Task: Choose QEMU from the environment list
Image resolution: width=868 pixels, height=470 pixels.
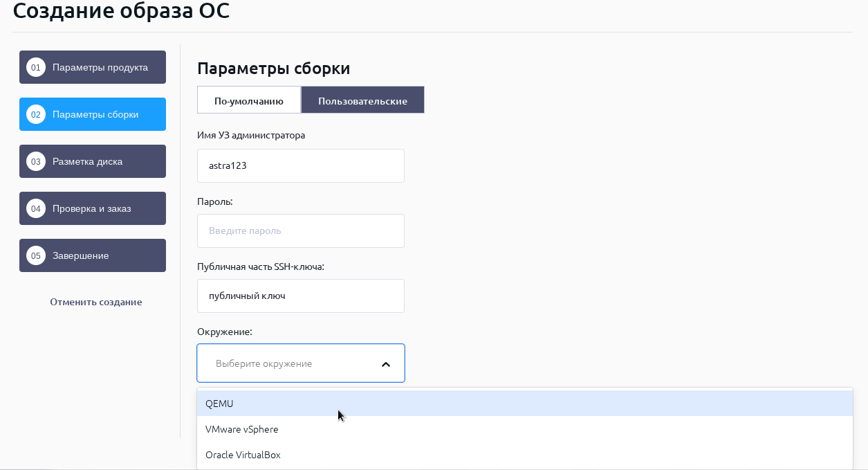Action: [x=219, y=404]
